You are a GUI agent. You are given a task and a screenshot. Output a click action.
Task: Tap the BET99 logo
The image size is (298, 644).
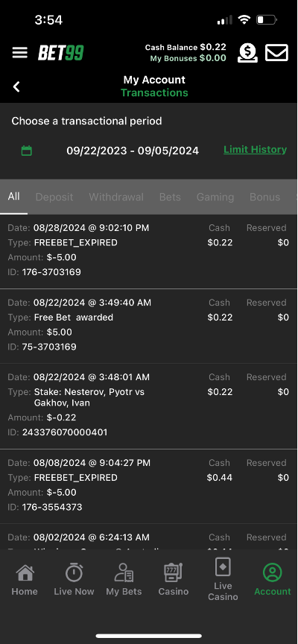click(61, 53)
